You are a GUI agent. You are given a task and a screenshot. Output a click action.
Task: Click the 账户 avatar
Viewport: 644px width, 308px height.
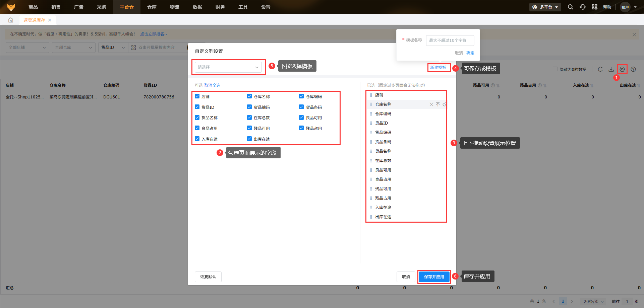(625, 7)
